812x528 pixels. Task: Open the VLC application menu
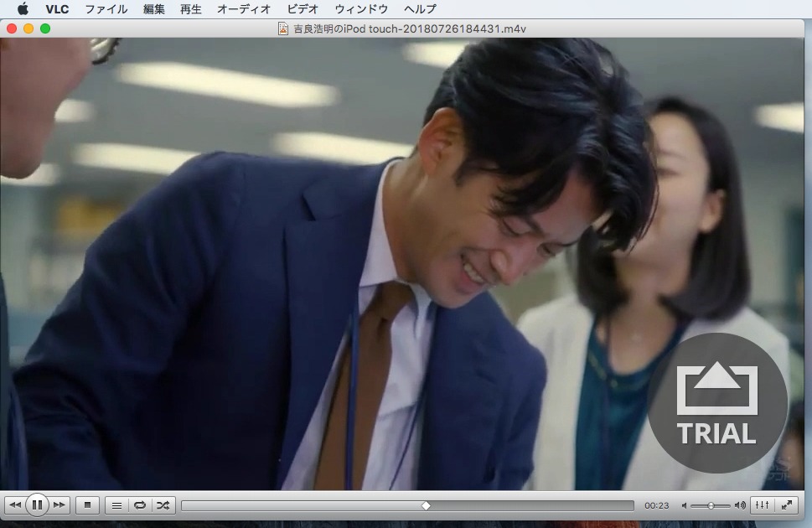[57, 9]
